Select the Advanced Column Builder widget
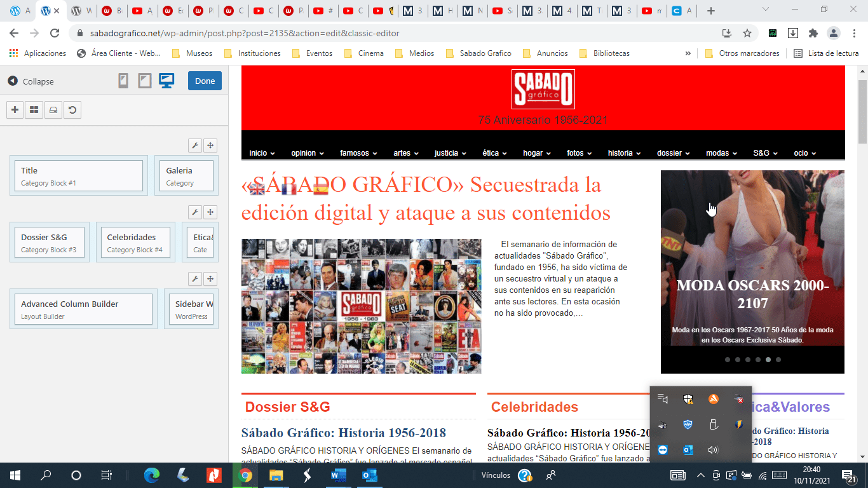Viewport: 868px width, 488px height. pos(83,309)
